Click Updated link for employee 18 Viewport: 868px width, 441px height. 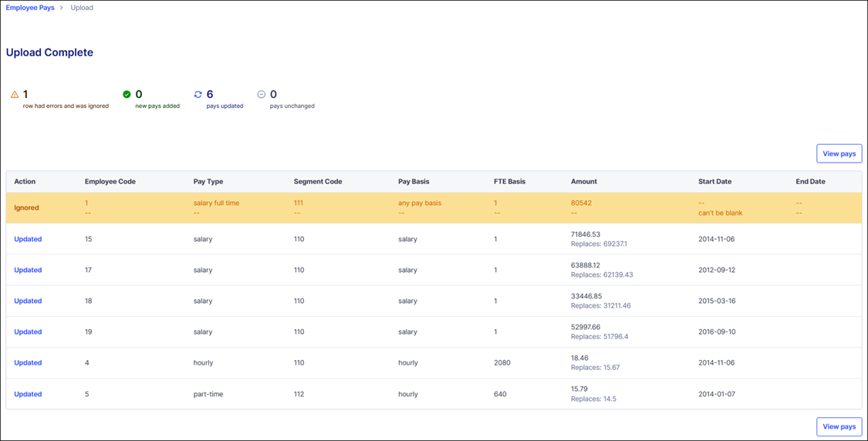[x=28, y=301]
